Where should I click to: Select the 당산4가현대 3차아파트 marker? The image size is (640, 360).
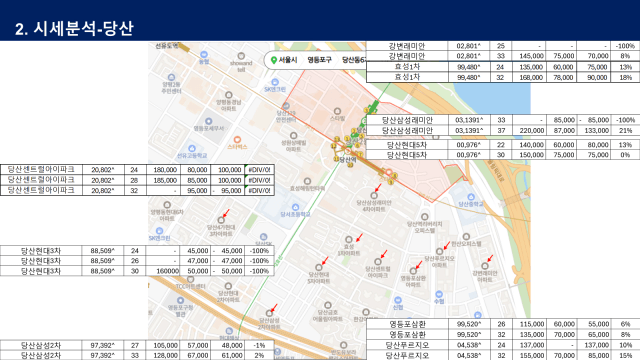[x=221, y=220]
